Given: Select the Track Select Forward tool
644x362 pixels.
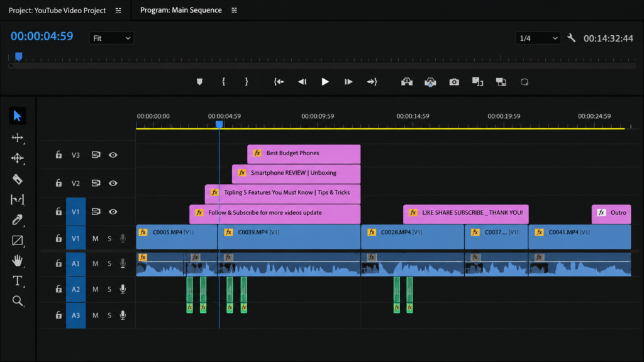Looking at the screenshot, I should (17, 138).
